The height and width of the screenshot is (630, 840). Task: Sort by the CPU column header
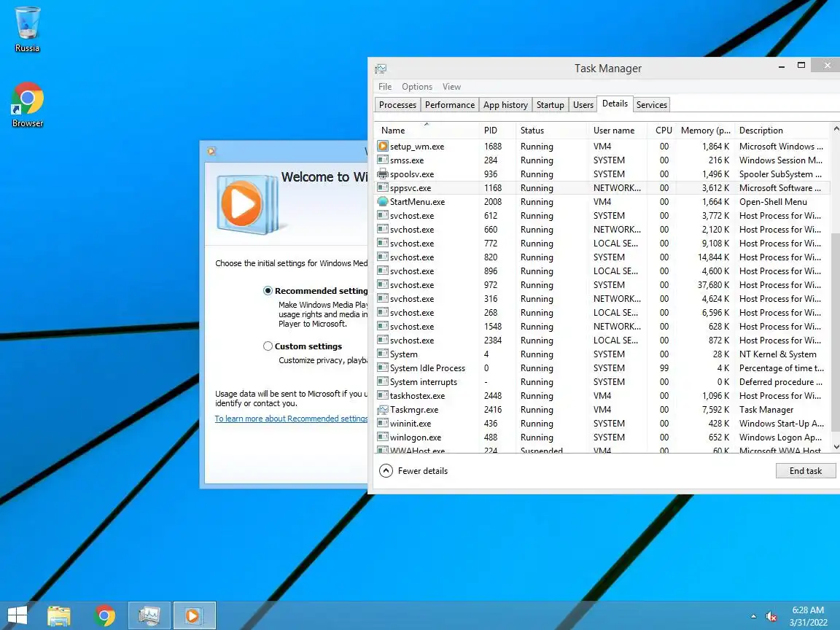663,131
